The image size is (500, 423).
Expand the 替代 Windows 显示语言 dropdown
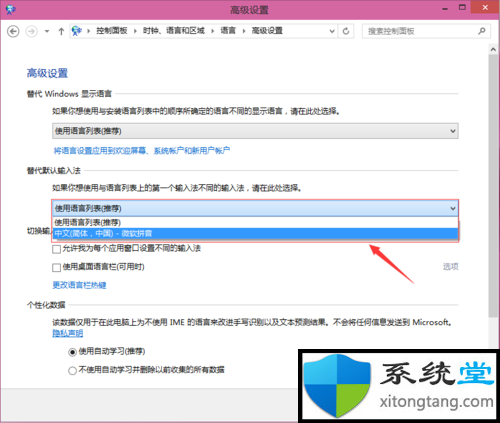pos(255,131)
